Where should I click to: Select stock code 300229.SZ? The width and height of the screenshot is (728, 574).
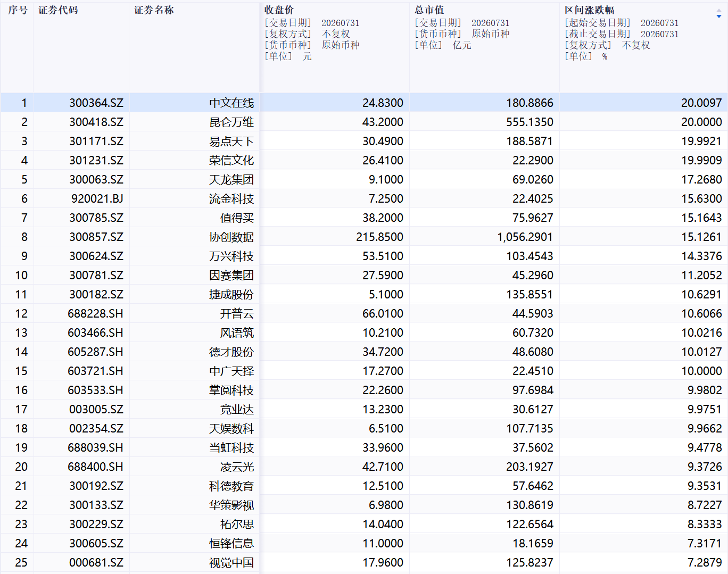click(x=96, y=524)
